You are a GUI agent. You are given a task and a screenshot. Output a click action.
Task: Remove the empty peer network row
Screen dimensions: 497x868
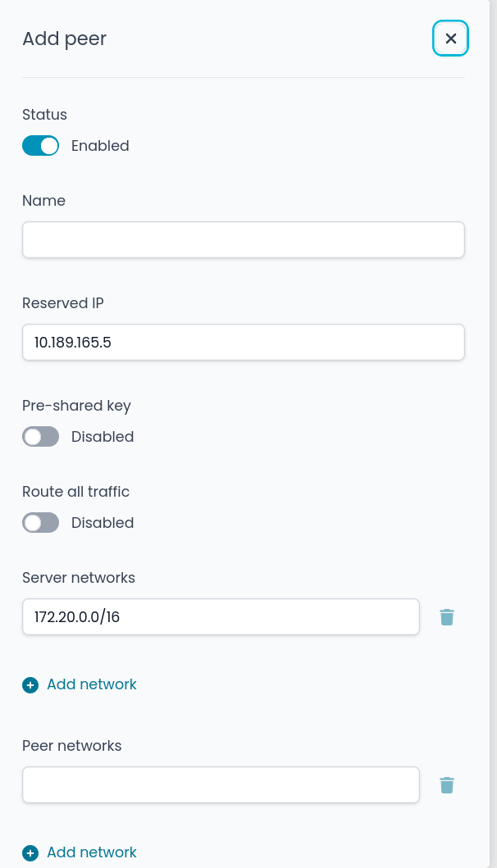447,785
